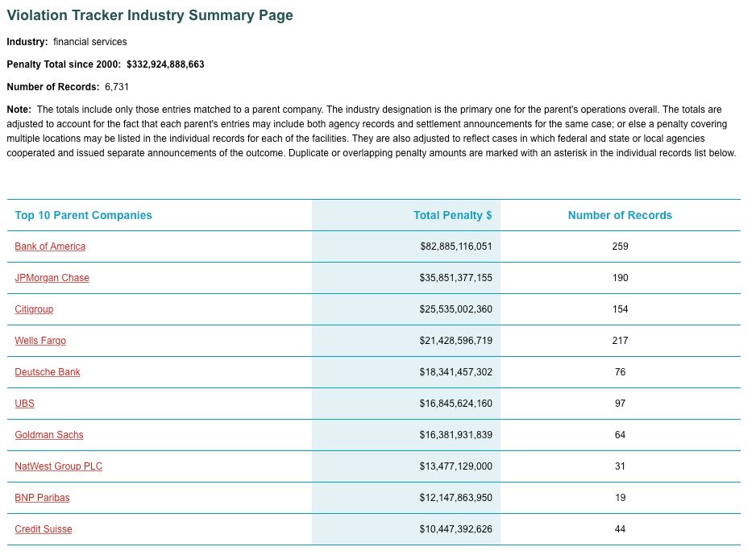Select the penalty value $21,428,596,719
The image size is (756, 555).
click(x=456, y=340)
